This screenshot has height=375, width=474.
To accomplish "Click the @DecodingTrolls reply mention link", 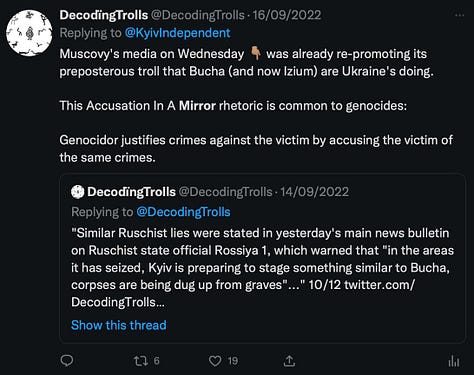I will [x=183, y=212].
